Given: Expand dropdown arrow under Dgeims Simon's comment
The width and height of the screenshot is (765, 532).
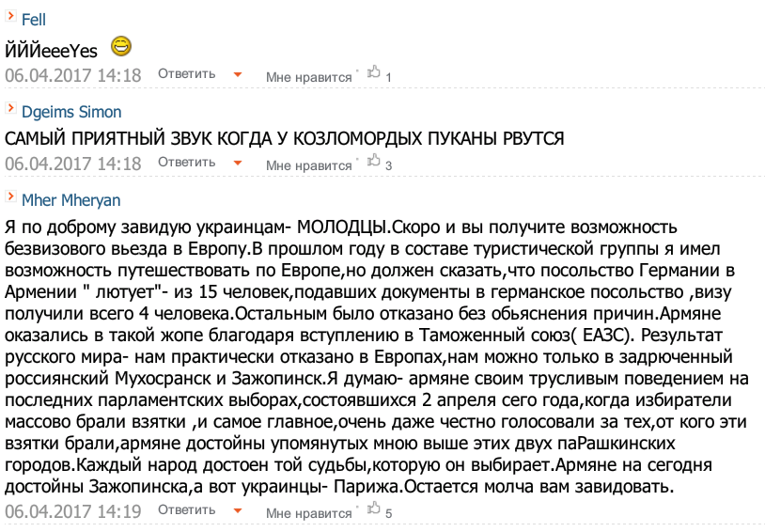Looking at the screenshot, I should tap(238, 164).
